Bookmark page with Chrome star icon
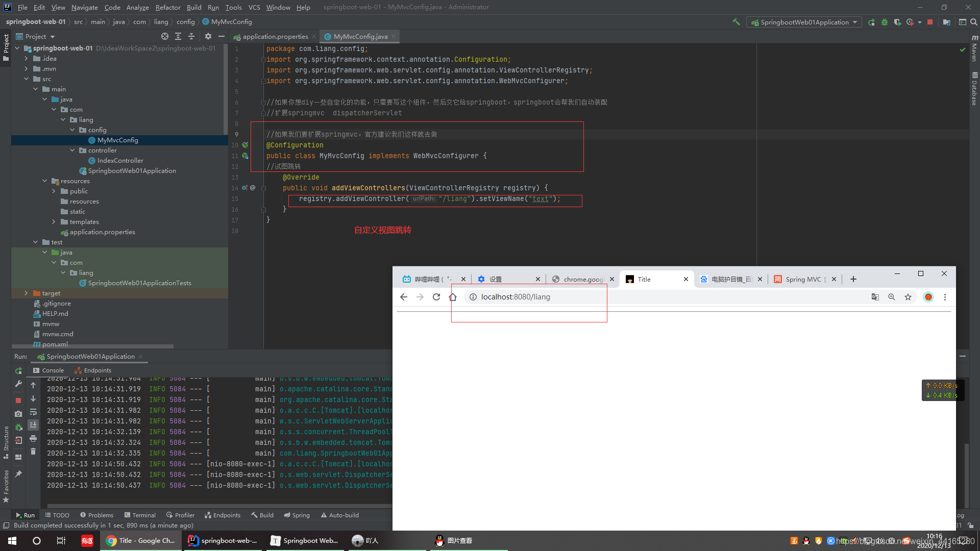 908,297
